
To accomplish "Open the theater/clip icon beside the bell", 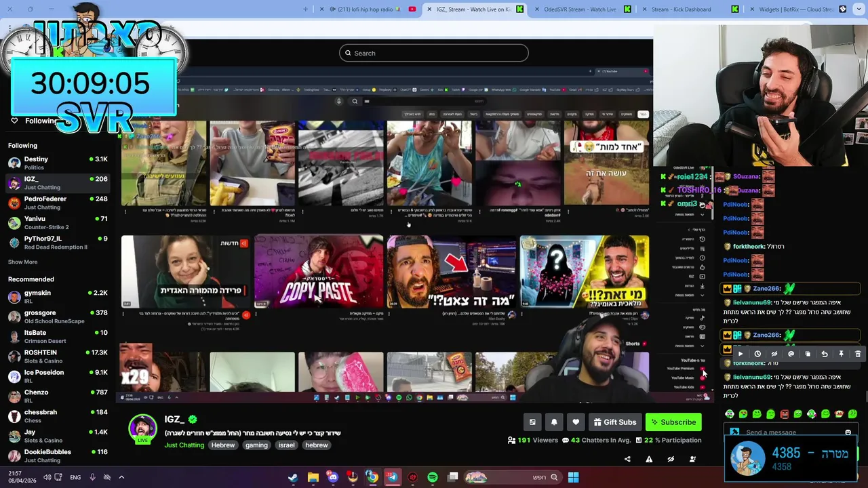I will [x=532, y=422].
